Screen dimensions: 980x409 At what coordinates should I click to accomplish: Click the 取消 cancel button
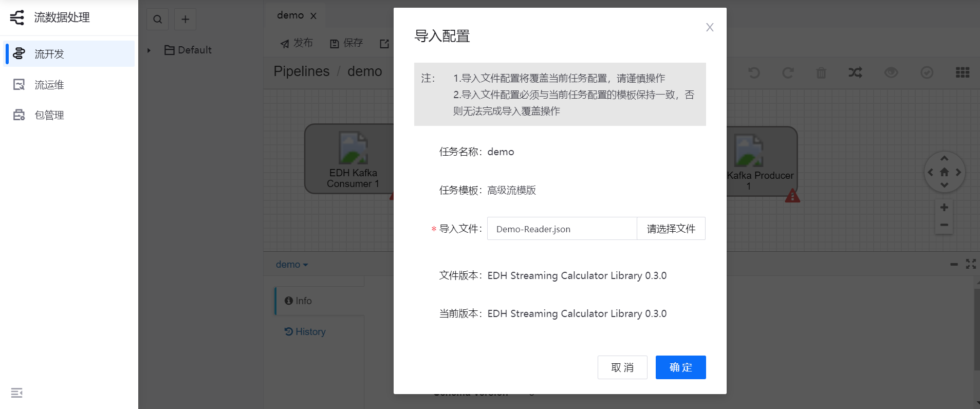(622, 367)
